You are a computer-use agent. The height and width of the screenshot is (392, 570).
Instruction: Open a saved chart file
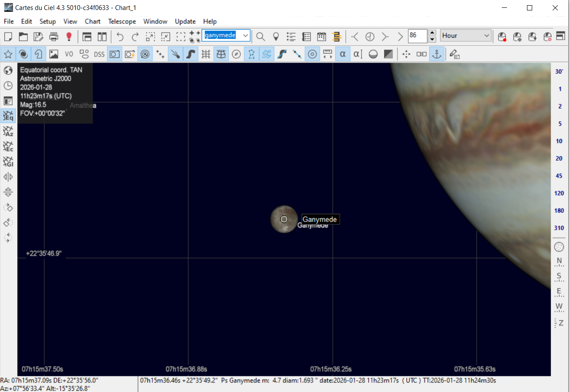pyautogui.click(x=23, y=37)
